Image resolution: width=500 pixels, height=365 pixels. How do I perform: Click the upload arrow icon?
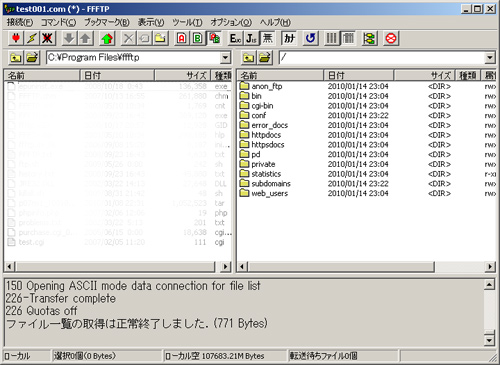tap(85, 38)
